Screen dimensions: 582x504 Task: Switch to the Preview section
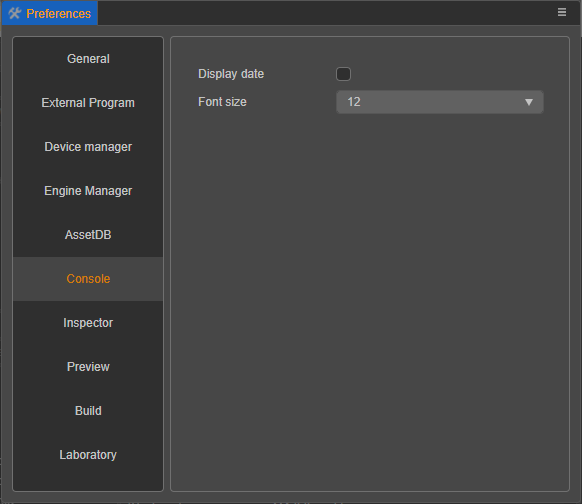click(88, 367)
